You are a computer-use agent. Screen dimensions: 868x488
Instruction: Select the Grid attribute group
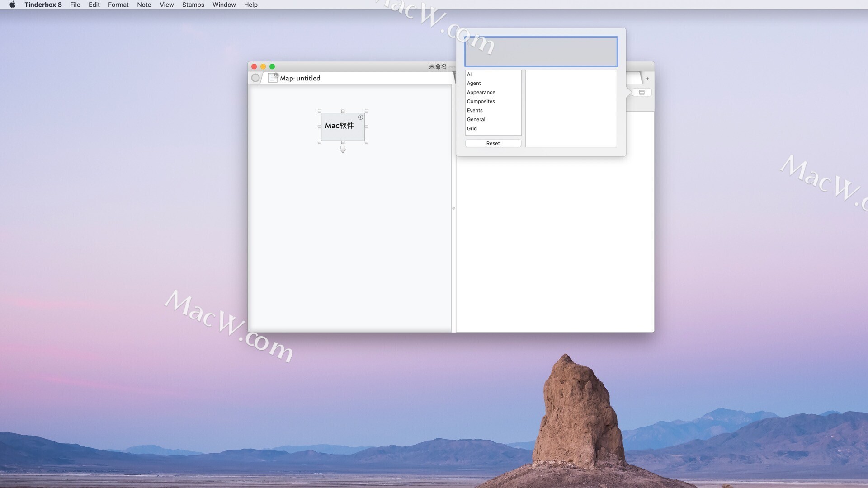click(493, 128)
